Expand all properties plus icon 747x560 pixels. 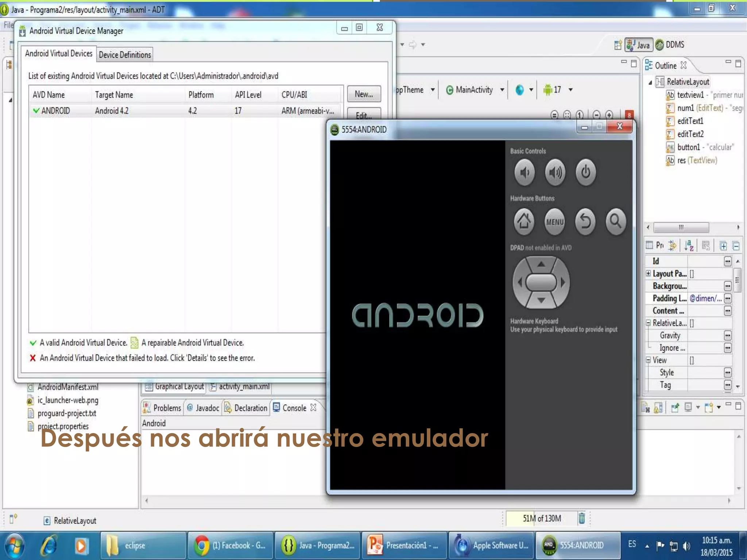723,246
